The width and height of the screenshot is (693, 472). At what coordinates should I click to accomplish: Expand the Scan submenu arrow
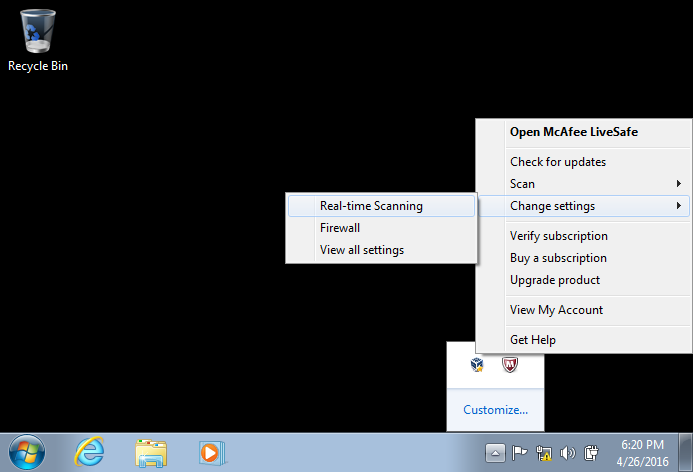click(678, 184)
